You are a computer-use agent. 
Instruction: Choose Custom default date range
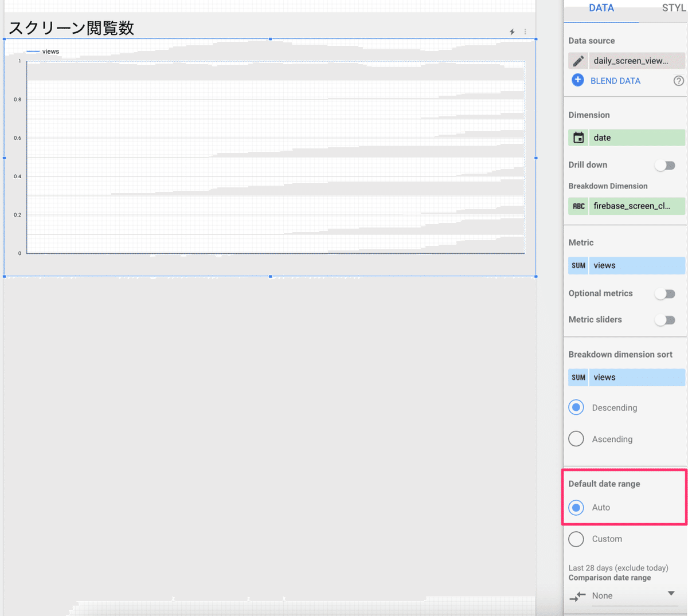click(x=576, y=539)
